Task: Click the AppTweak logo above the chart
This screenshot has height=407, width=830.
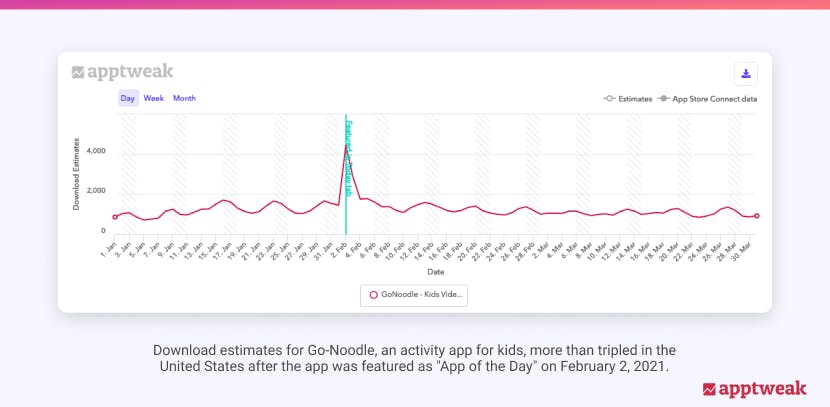Action: pyautogui.click(x=123, y=72)
